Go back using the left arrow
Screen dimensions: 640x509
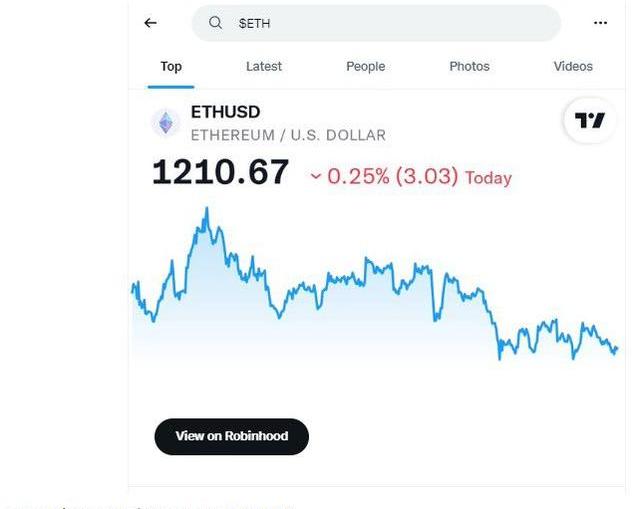click(150, 23)
